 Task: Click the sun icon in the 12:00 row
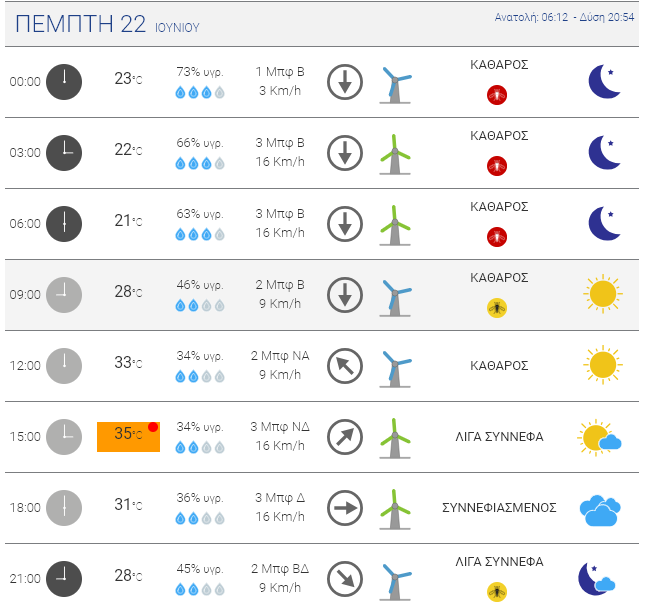(x=603, y=365)
